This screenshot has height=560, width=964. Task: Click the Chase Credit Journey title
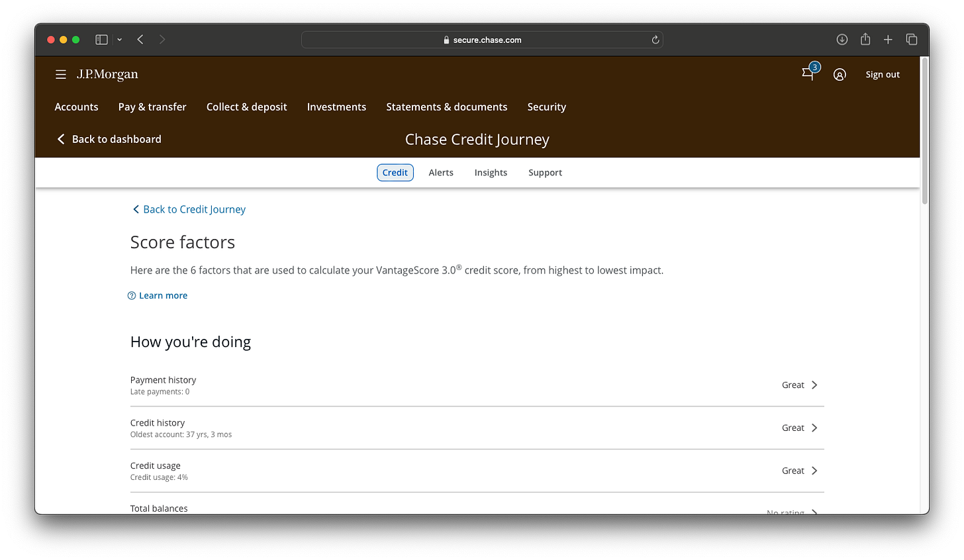pyautogui.click(x=477, y=140)
